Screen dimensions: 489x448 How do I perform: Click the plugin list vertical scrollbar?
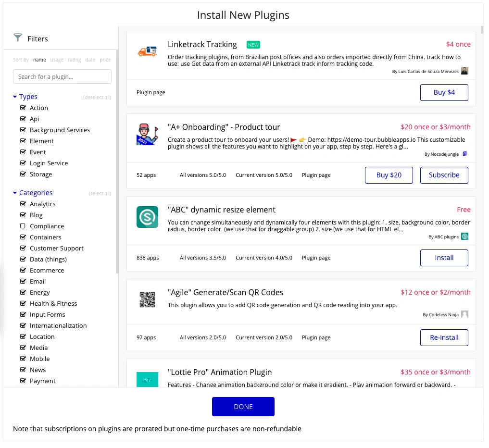tap(482, 30)
